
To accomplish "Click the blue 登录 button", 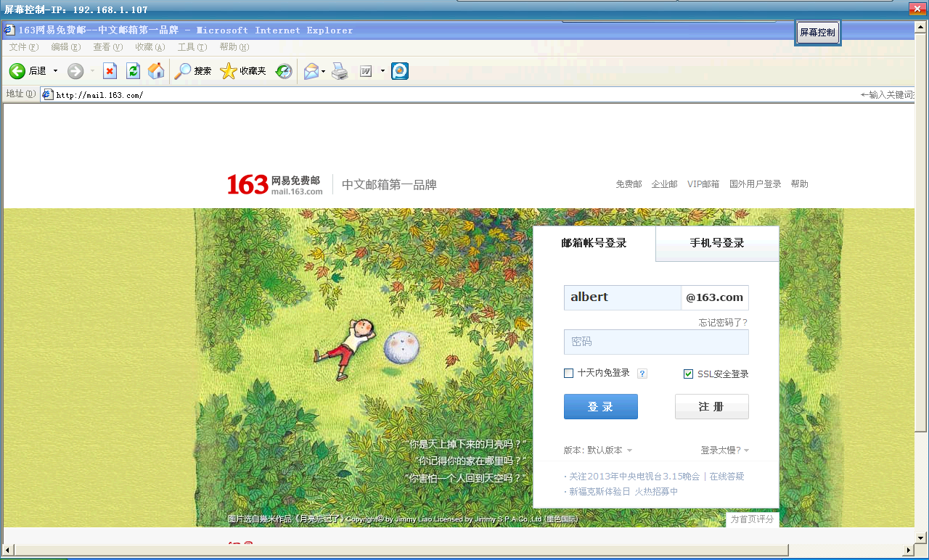I will pyautogui.click(x=601, y=407).
